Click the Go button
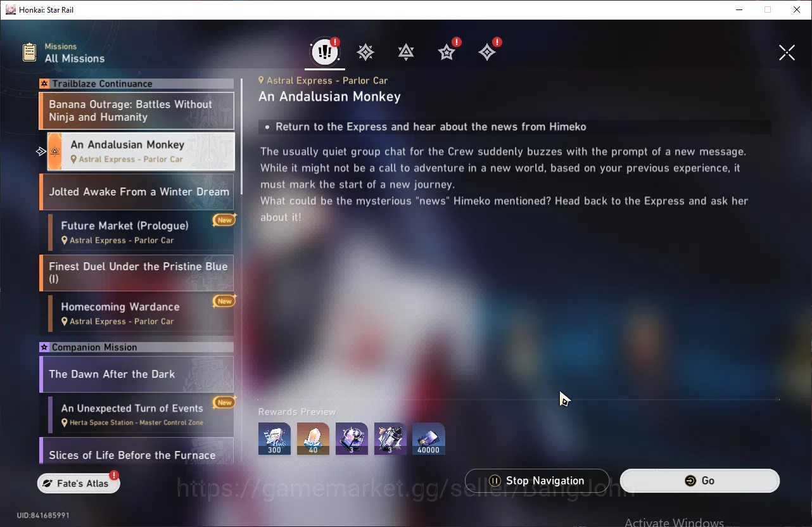This screenshot has height=527, width=812. (700, 481)
